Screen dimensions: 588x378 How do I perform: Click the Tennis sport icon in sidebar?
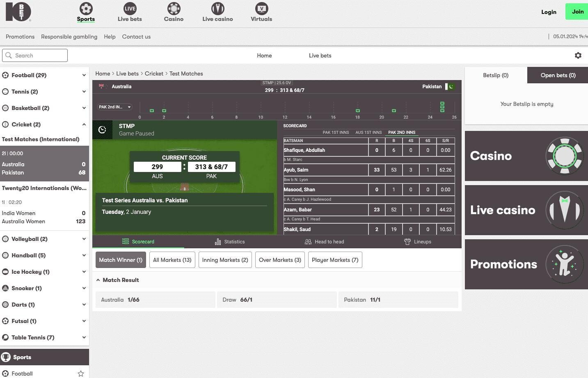point(5,92)
